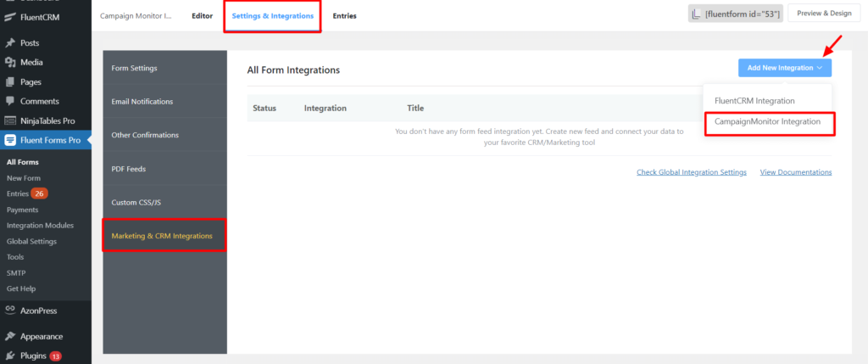Open SMTP submenu item
Viewport: 868px width, 364px height.
[16, 273]
